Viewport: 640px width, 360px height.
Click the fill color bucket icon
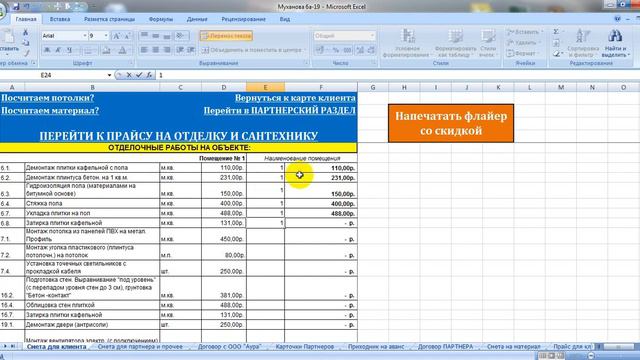(106, 51)
